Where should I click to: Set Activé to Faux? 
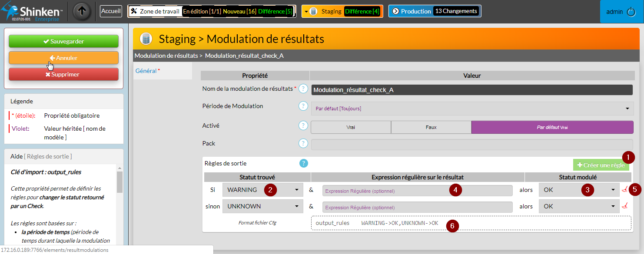point(431,127)
